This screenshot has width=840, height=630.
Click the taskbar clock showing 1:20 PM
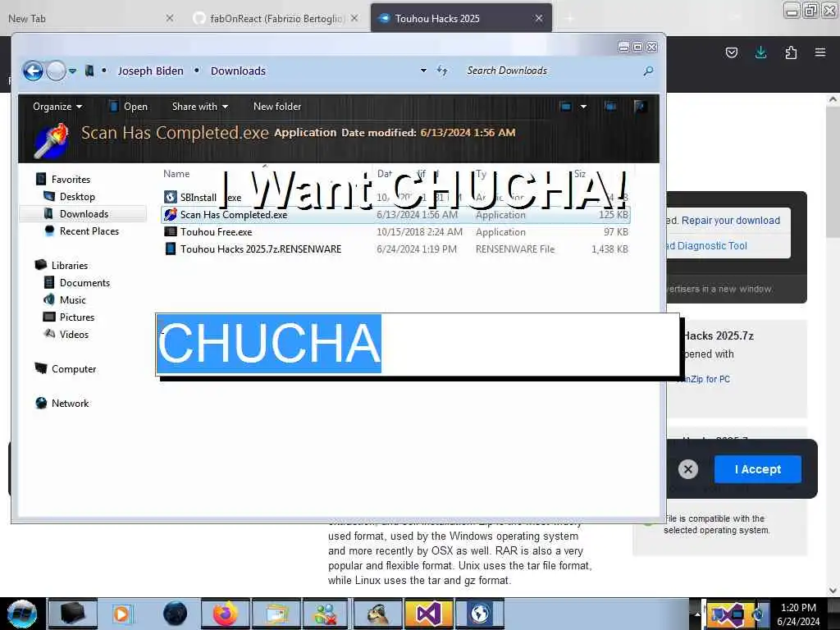click(x=798, y=614)
